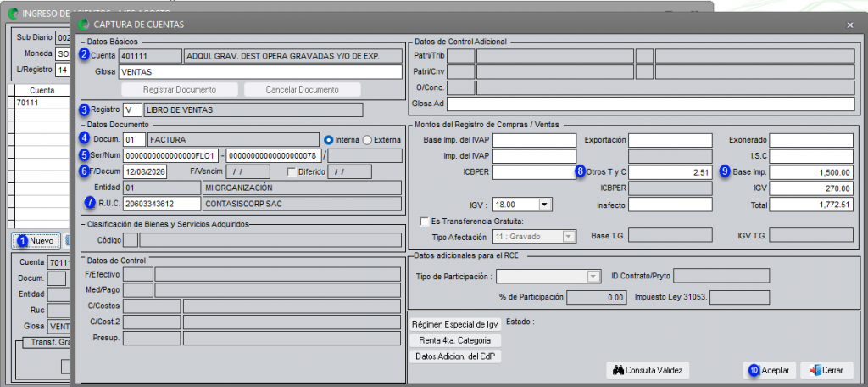
Task: Check Es Transferencia Gratuita option
Action: [425, 221]
